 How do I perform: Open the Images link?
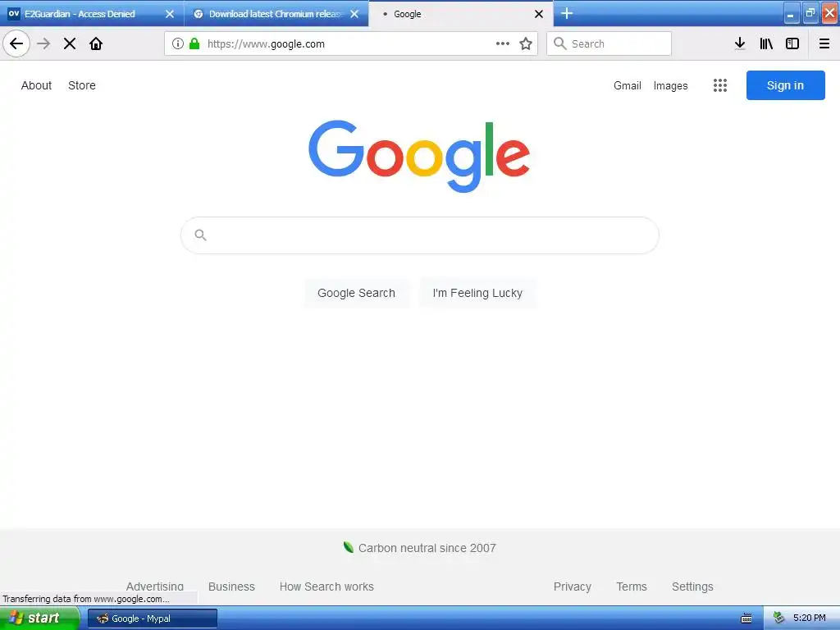670,85
